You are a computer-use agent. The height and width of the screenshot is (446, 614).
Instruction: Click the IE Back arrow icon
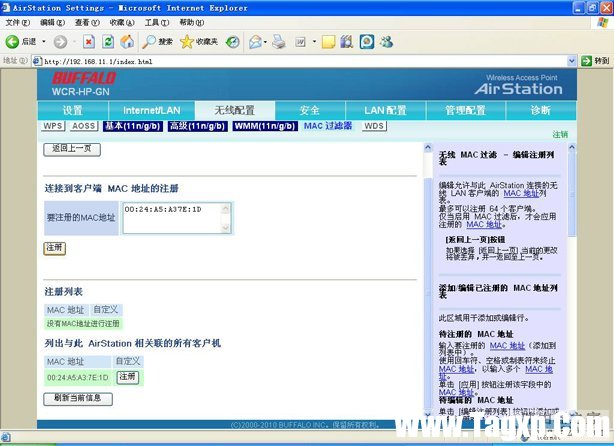click(x=12, y=42)
